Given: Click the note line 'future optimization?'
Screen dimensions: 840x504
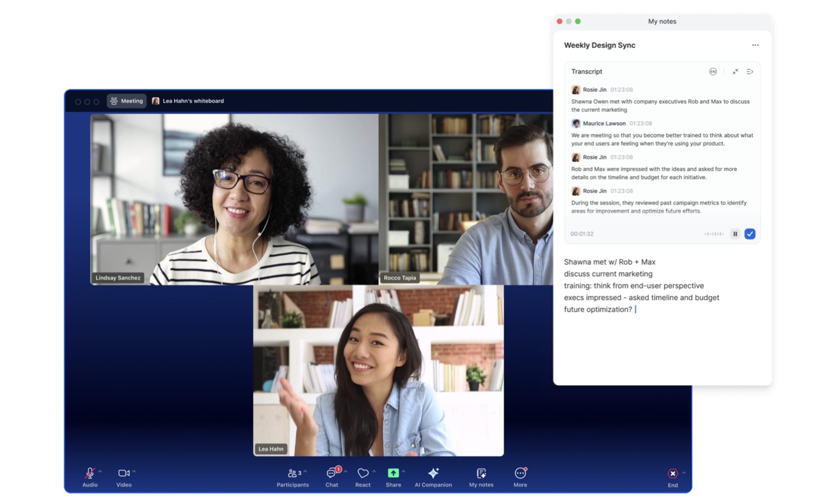Looking at the screenshot, I should [598, 310].
